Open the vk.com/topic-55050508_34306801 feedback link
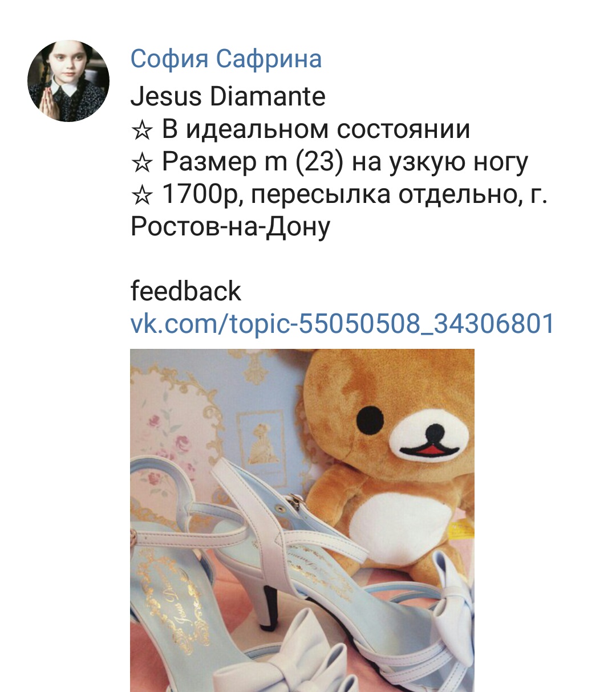Image resolution: width=616 pixels, height=692 pixels. [x=342, y=324]
